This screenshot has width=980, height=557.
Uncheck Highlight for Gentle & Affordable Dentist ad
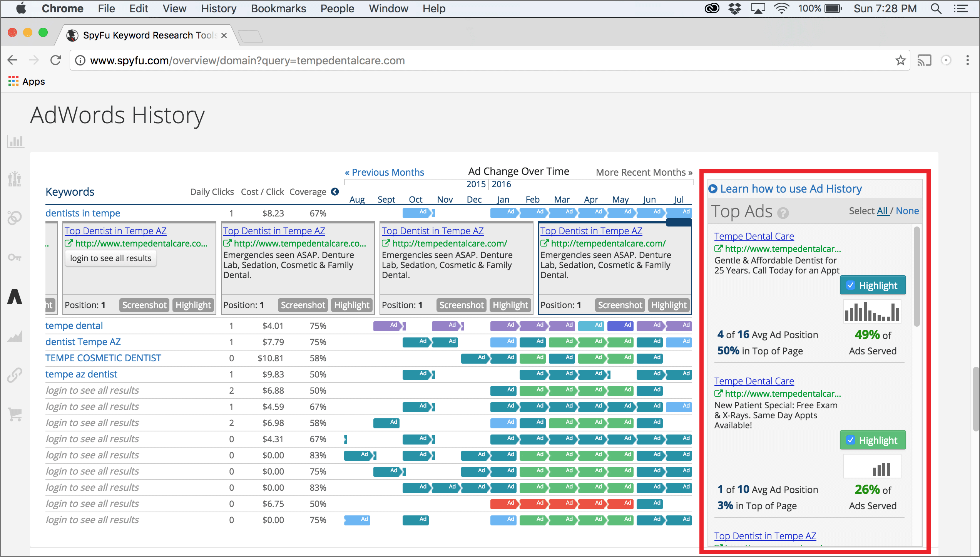873,285
